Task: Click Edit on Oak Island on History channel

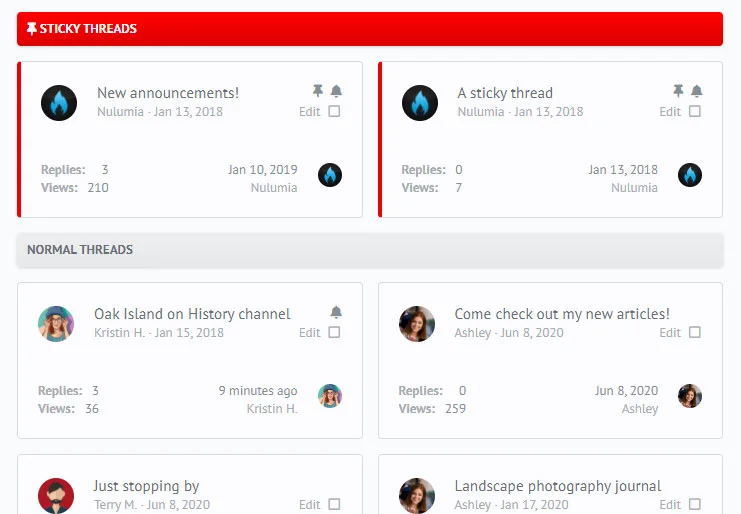Action: [x=310, y=333]
